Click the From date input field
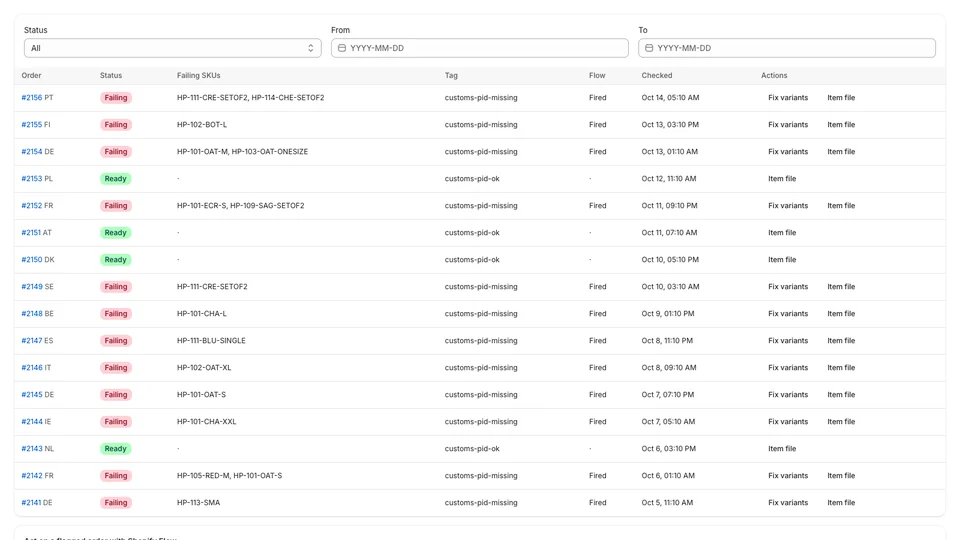 tap(479, 48)
